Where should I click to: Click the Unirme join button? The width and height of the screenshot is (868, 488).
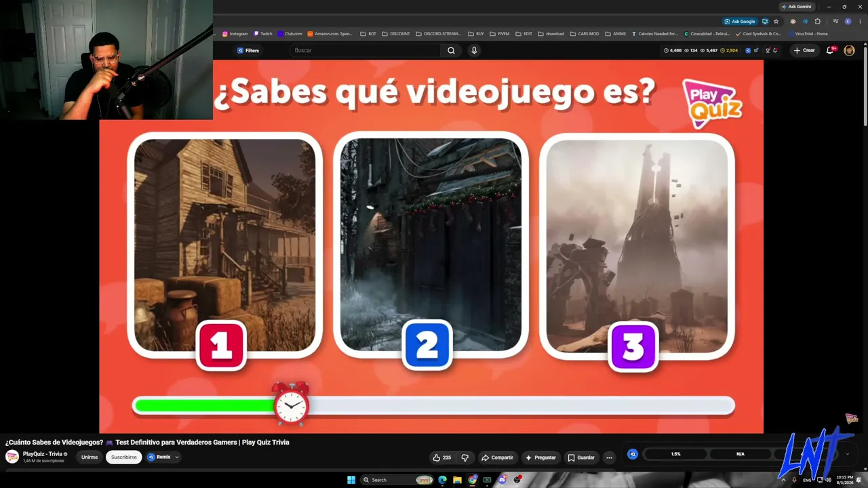tap(90, 457)
